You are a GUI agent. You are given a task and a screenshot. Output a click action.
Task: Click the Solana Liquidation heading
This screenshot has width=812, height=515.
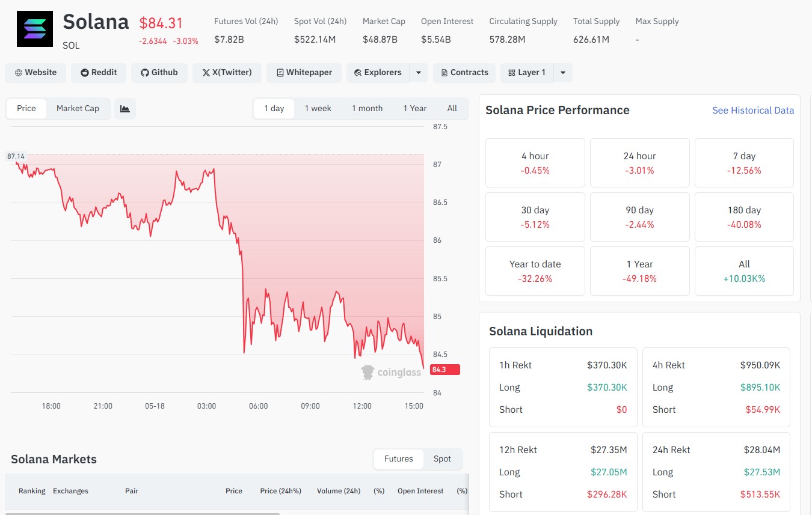click(x=541, y=332)
